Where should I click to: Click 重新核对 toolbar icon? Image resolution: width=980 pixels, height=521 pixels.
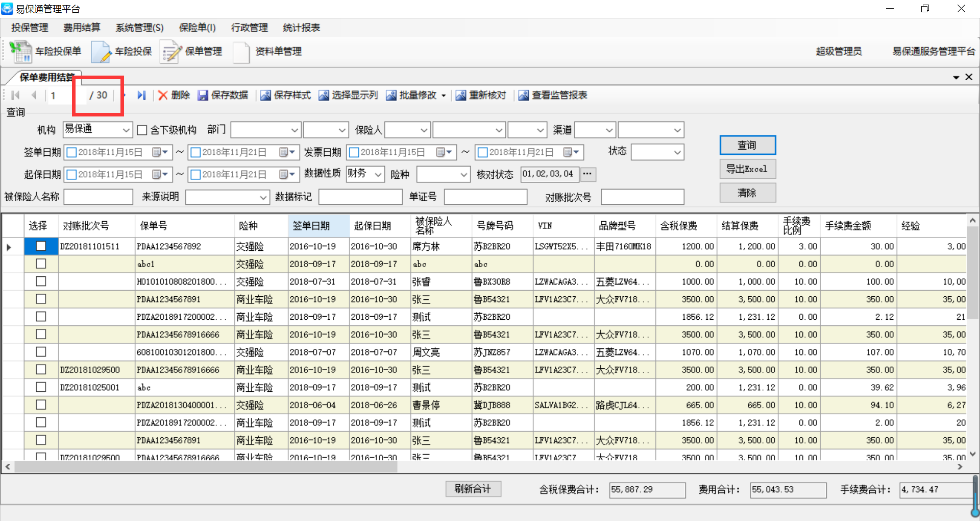point(461,96)
